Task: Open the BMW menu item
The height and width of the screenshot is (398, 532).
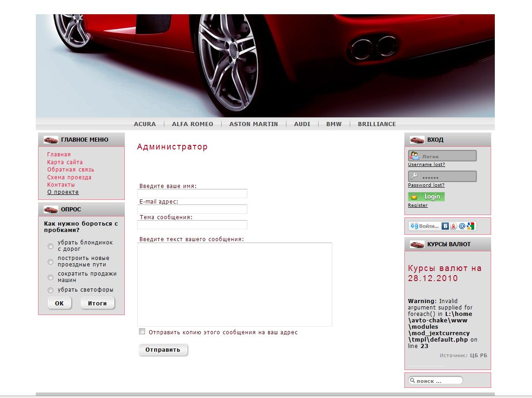Action: pyautogui.click(x=334, y=124)
